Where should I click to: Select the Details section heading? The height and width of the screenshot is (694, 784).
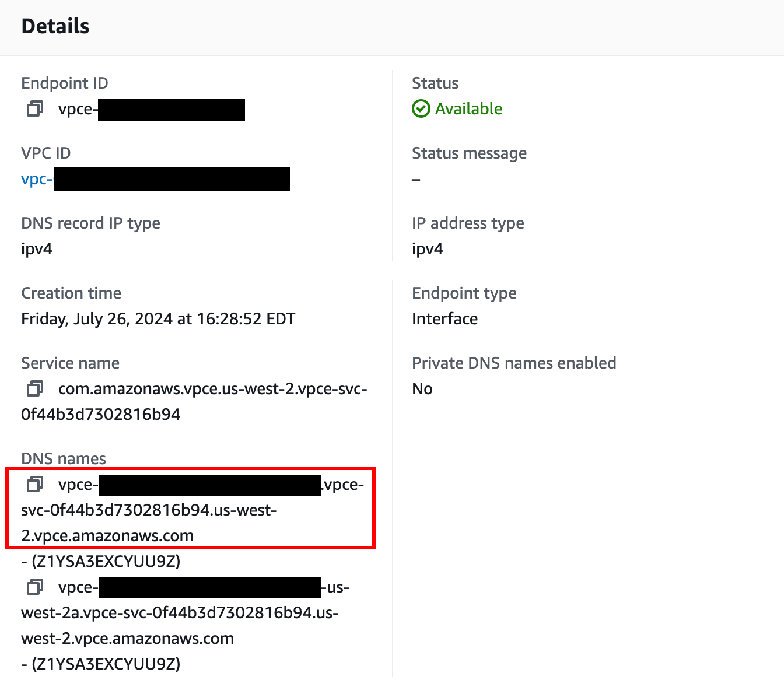tap(55, 26)
